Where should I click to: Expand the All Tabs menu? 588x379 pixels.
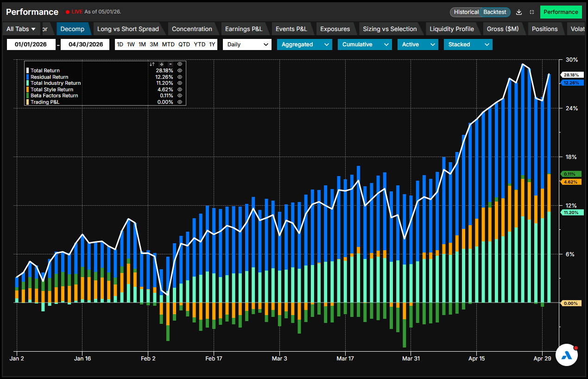21,29
